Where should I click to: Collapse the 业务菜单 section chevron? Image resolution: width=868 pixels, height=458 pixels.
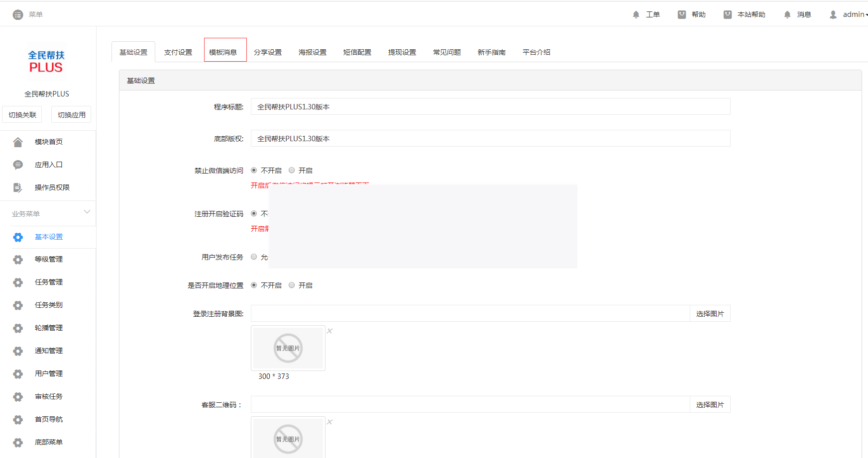[87, 211]
